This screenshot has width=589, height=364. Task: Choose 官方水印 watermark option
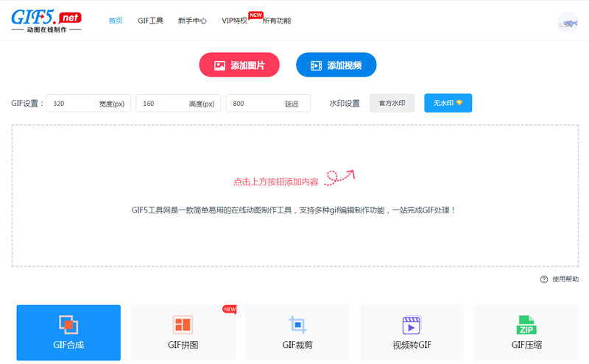[392, 103]
